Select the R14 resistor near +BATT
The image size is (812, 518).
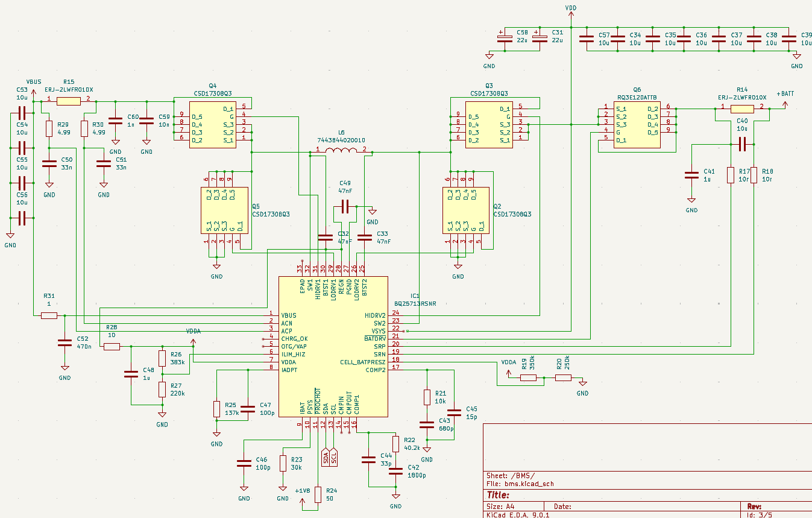coord(742,109)
